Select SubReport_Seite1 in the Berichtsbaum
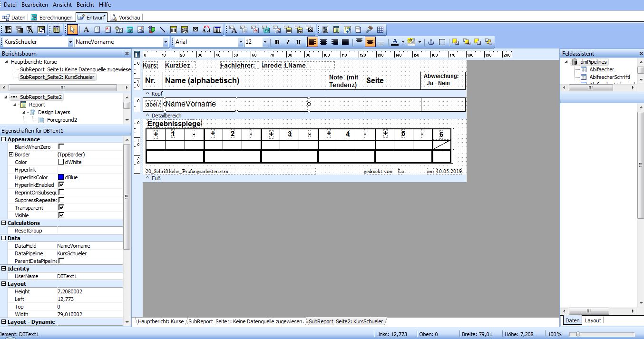Image resolution: width=644 pixels, height=339 pixels. [x=75, y=69]
